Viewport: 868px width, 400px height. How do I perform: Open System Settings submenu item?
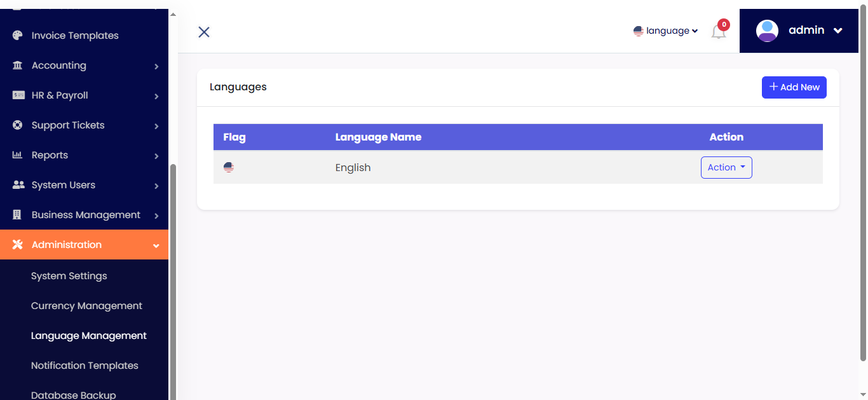click(x=69, y=276)
